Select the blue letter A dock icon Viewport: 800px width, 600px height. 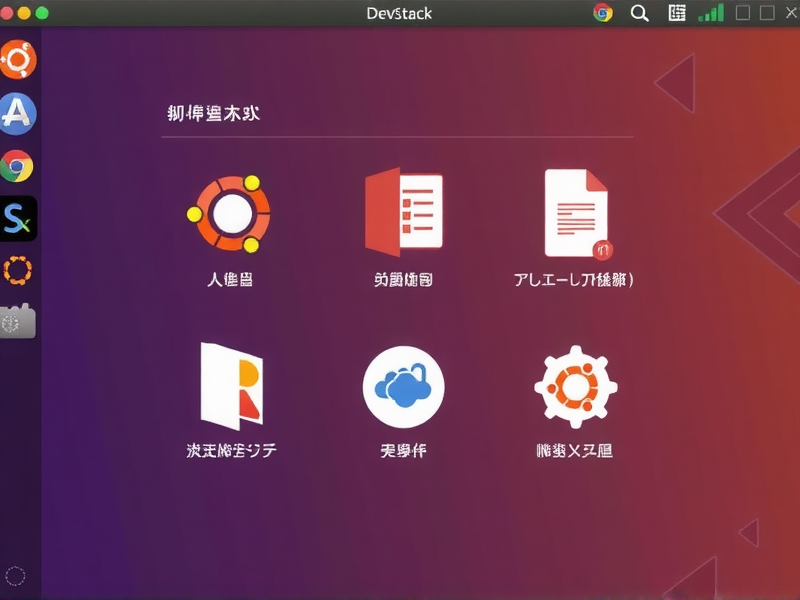pos(18,109)
